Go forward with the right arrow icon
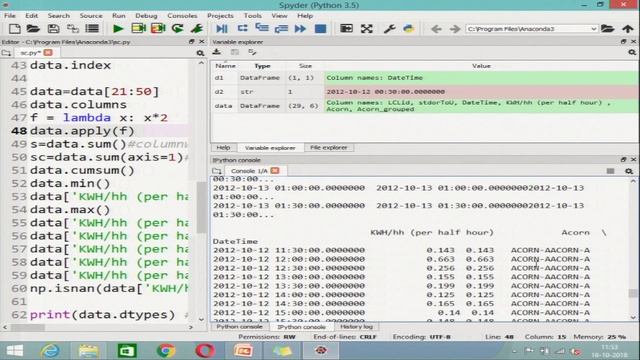Viewport: 640px width, 360px height. coord(455,29)
